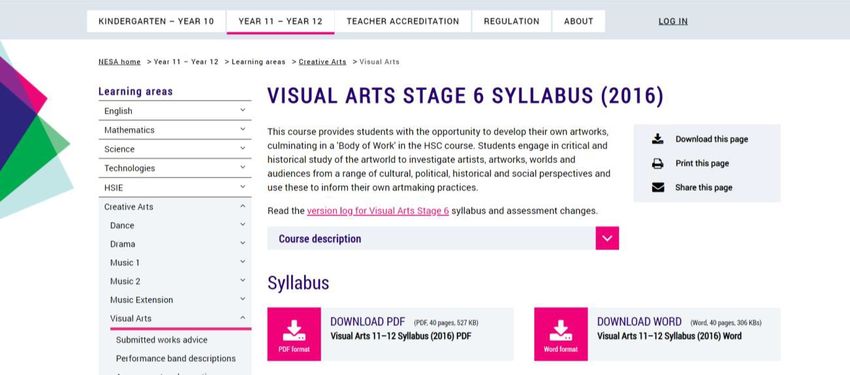This screenshot has width=850, height=375.
Task: Collapse the Creative Arts section chevron
Action: click(242, 206)
